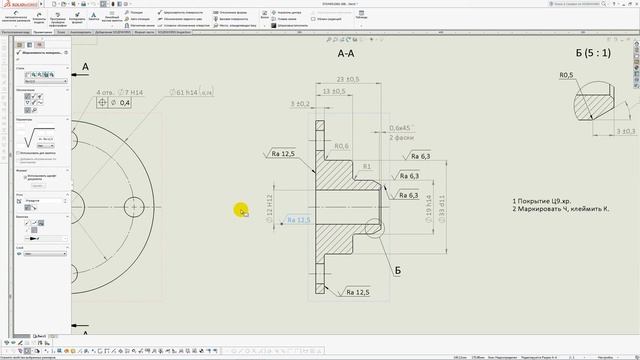Select the smart dimension tool in the ribbon
640x360 pixels.
tap(16, 17)
